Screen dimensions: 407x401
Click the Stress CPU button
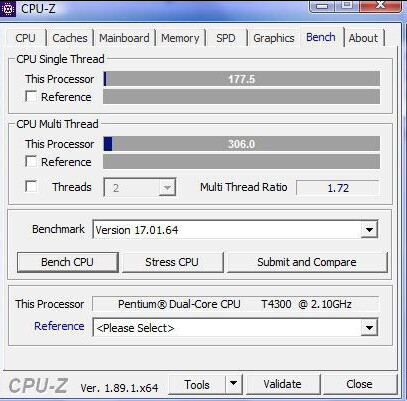[172, 262]
